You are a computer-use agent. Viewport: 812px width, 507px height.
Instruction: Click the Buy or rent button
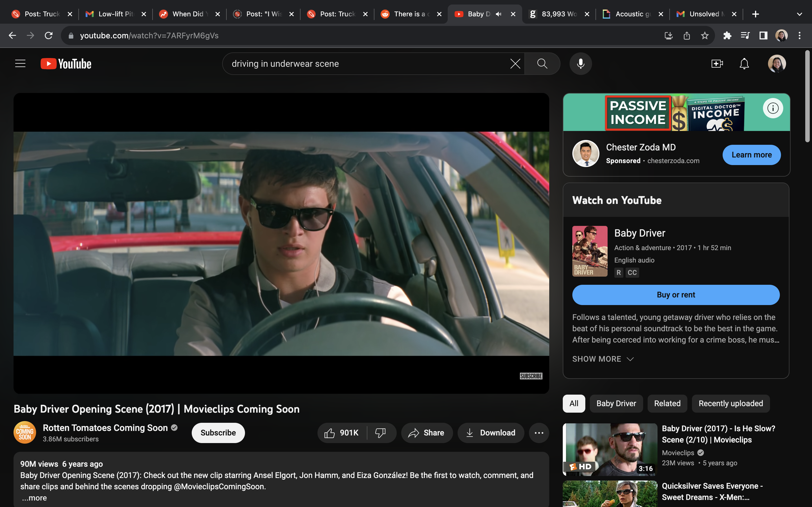click(676, 295)
